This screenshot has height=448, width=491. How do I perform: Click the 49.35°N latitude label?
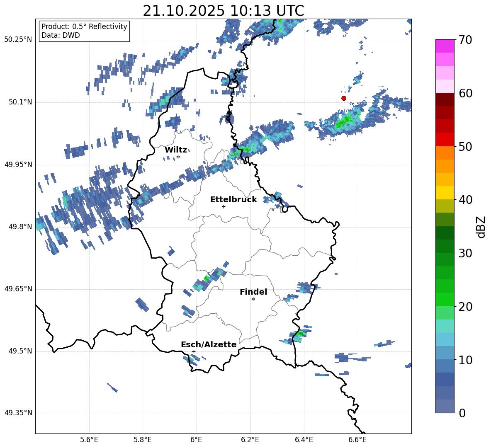tap(18, 413)
